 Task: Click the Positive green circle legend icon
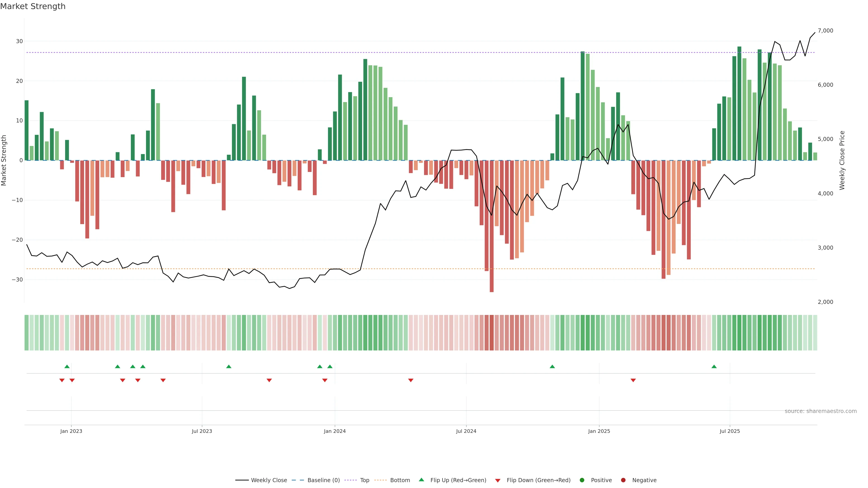coord(582,480)
